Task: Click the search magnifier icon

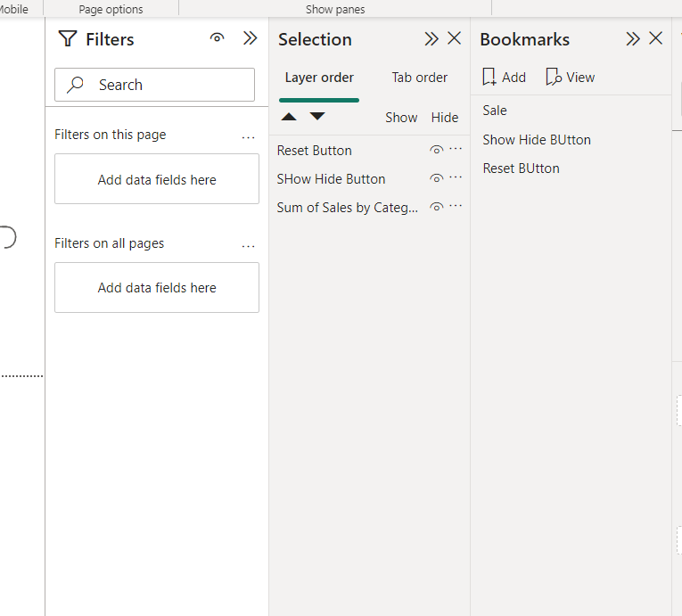Action: pyautogui.click(x=75, y=85)
